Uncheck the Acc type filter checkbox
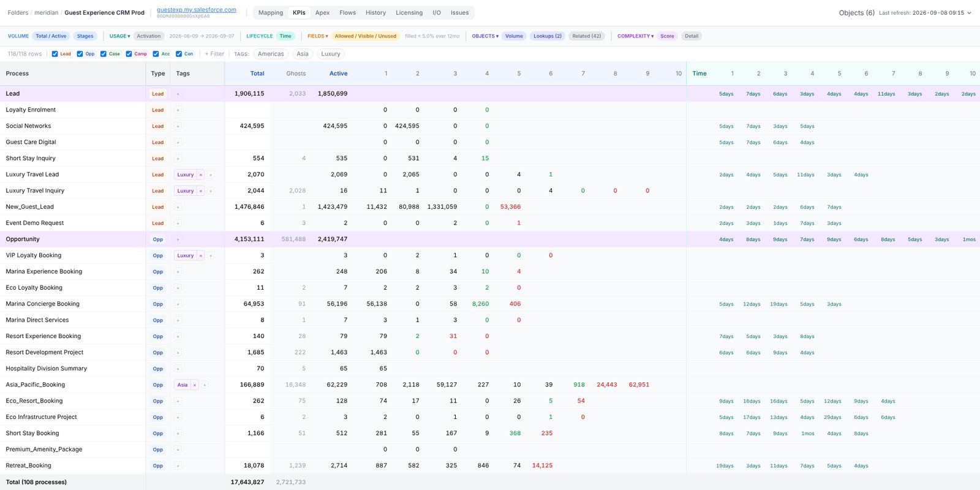The width and height of the screenshot is (980, 490). (x=156, y=54)
